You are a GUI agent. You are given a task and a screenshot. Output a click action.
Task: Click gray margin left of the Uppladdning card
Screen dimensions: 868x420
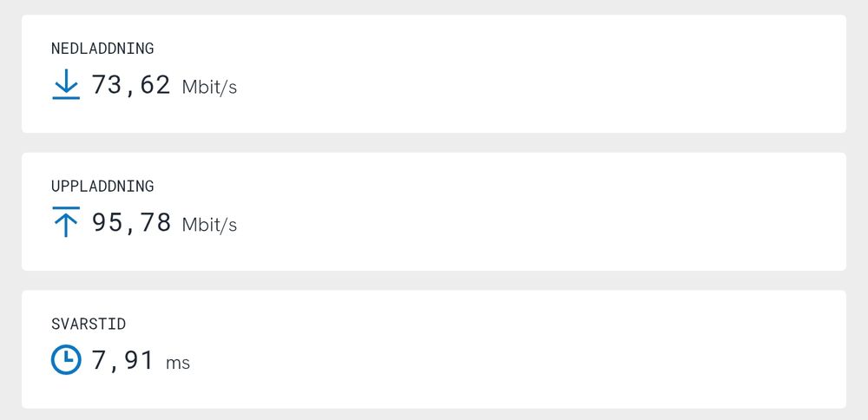[10, 212]
